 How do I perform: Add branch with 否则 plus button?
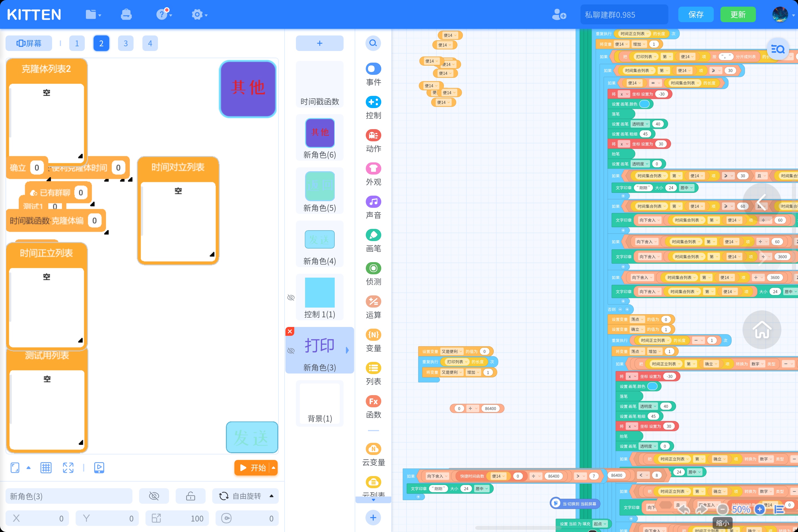pyautogui.click(x=627, y=310)
